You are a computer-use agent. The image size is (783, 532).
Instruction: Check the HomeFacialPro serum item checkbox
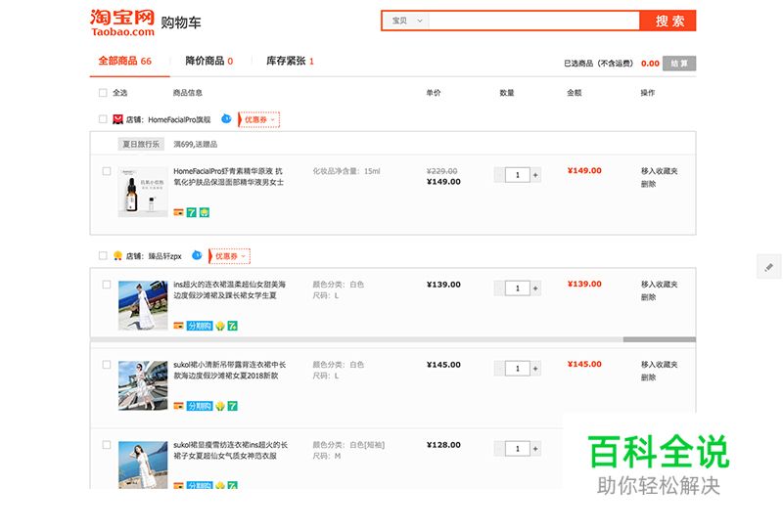click(107, 171)
